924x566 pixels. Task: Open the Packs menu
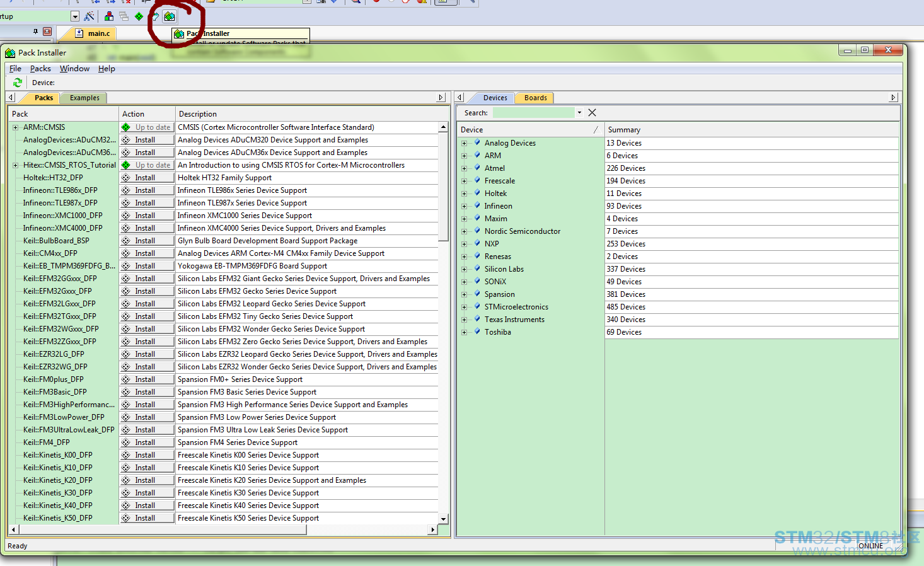[x=40, y=69]
